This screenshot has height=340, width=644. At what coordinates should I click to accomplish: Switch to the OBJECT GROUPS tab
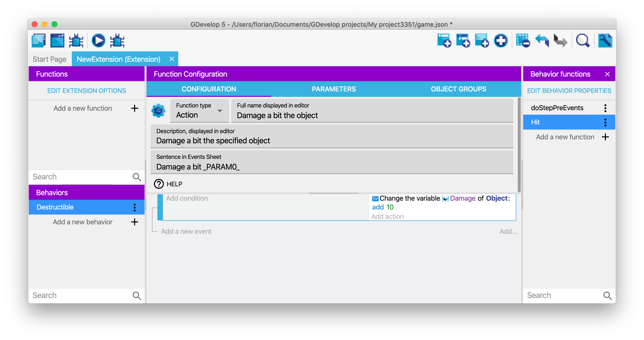click(x=458, y=89)
